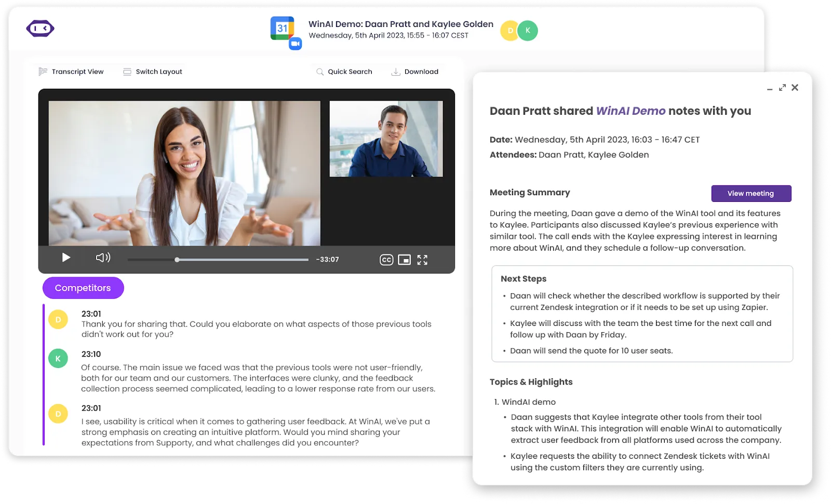
Task: Open the Google Calendar icon
Action: (282, 28)
